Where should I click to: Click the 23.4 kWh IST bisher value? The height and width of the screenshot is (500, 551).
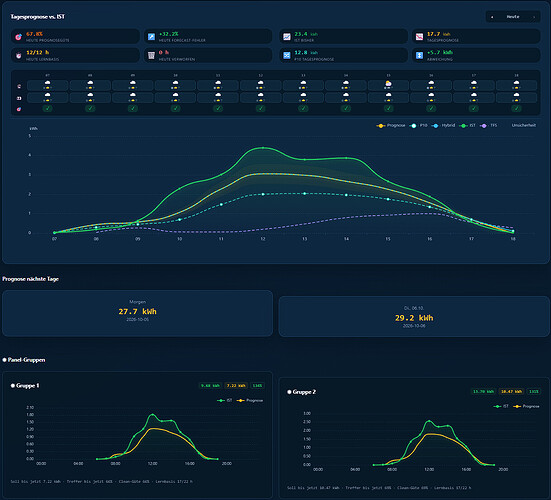point(306,34)
